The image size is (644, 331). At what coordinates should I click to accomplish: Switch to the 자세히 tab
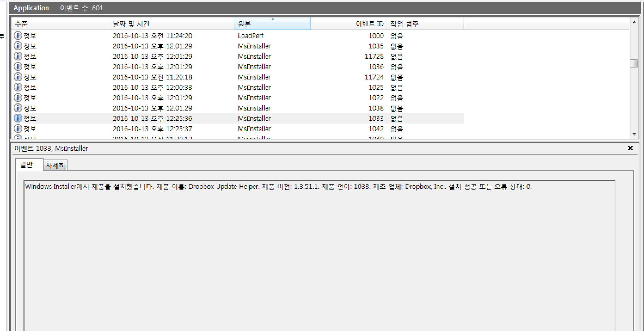(x=55, y=165)
